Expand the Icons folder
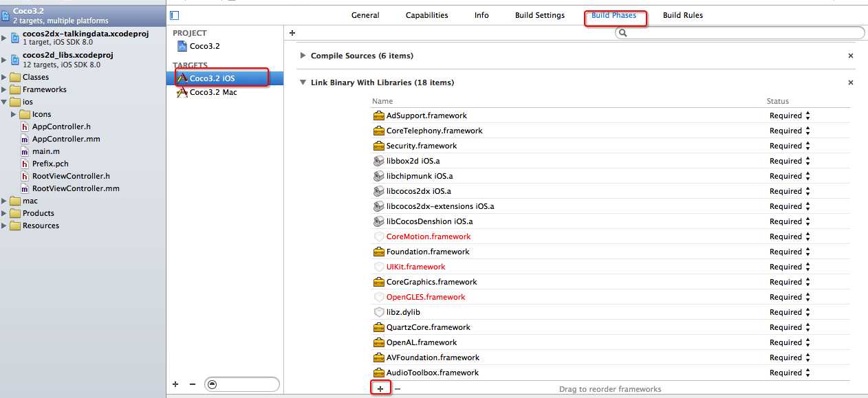Viewport: 868px width, 398px height. [14, 114]
